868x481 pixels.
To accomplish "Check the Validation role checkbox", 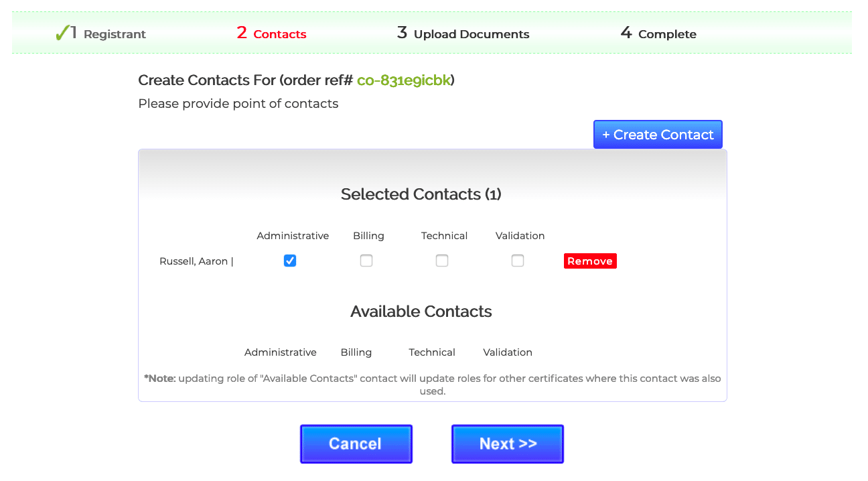I will pyautogui.click(x=518, y=261).
